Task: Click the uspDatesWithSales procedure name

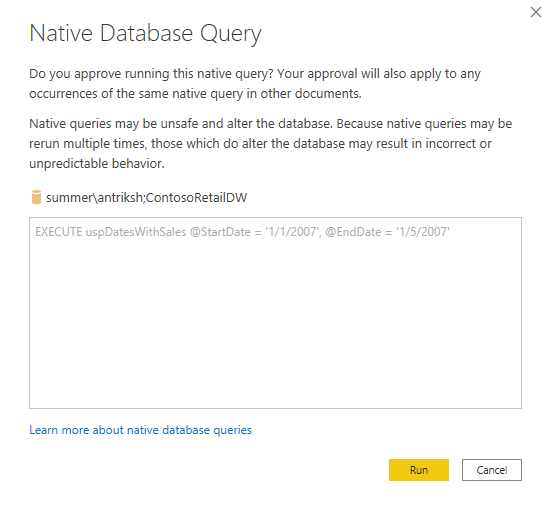Action: (136, 232)
